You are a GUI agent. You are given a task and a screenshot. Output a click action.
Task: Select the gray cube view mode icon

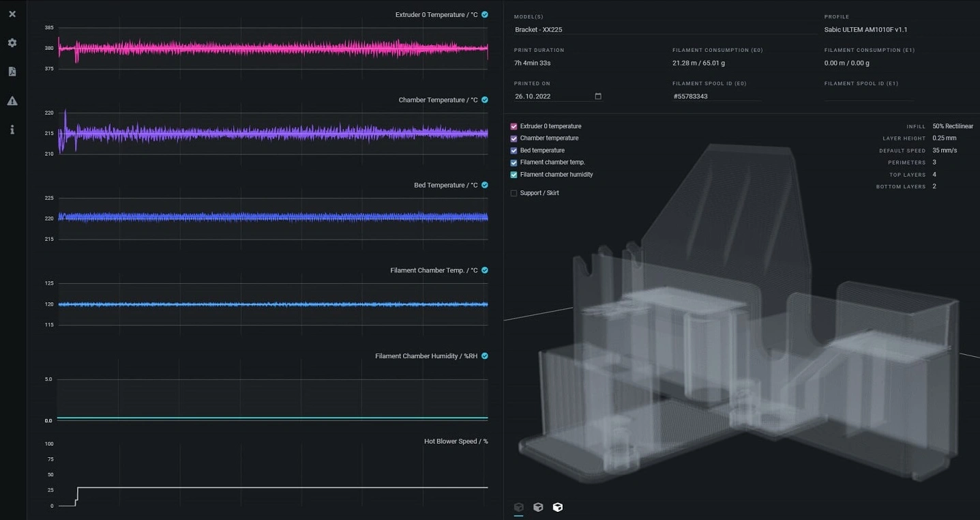pos(538,507)
